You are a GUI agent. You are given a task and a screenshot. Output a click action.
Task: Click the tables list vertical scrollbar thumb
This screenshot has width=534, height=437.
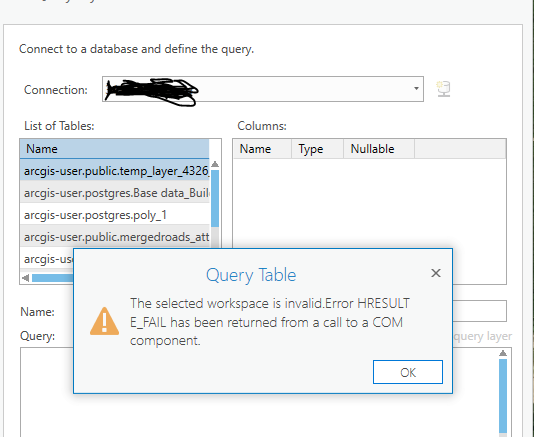pyautogui.click(x=215, y=198)
